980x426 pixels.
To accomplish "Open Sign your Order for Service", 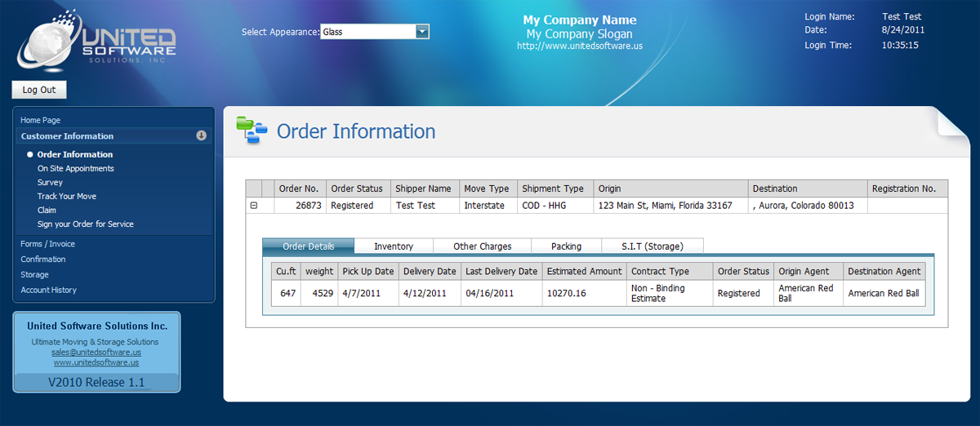I will pyautogui.click(x=85, y=224).
